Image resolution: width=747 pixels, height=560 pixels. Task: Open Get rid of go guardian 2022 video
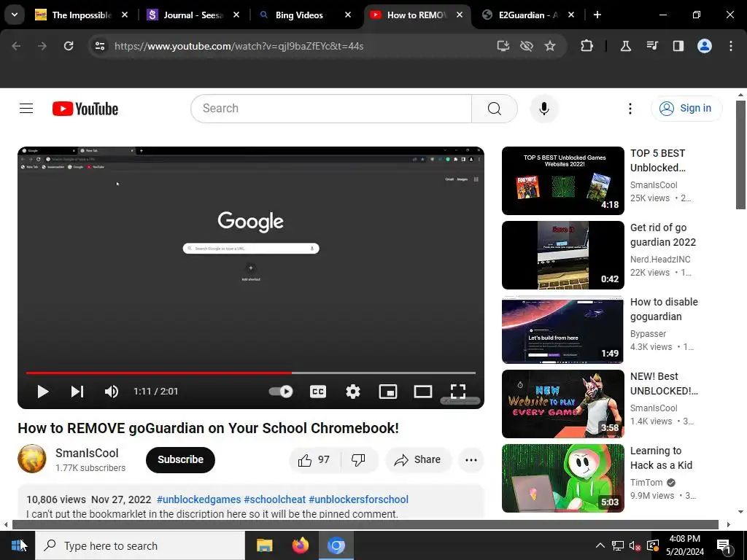(662, 235)
